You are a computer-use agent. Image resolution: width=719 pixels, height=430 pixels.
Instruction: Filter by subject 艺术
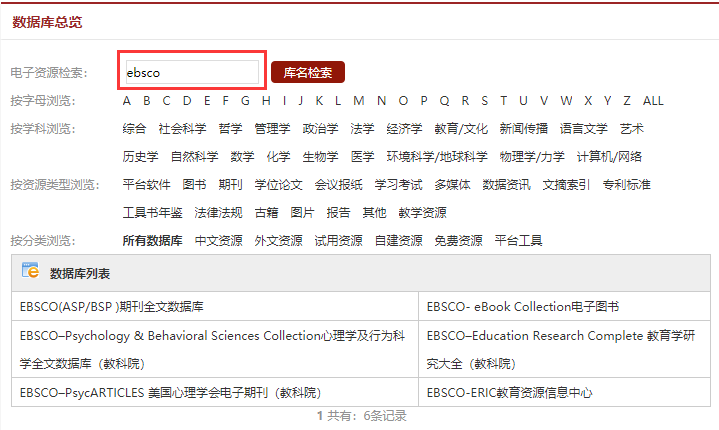(x=632, y=129)
